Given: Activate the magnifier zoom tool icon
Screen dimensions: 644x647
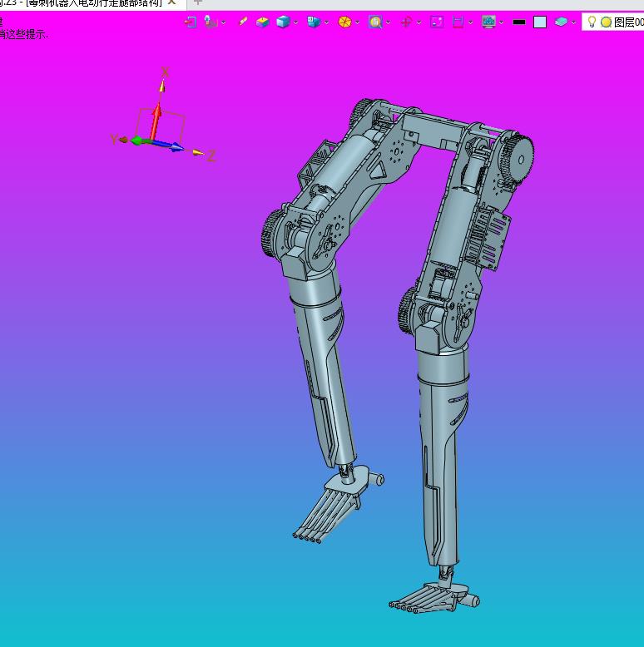Looking at the screenshot, I should coord(375,22).
